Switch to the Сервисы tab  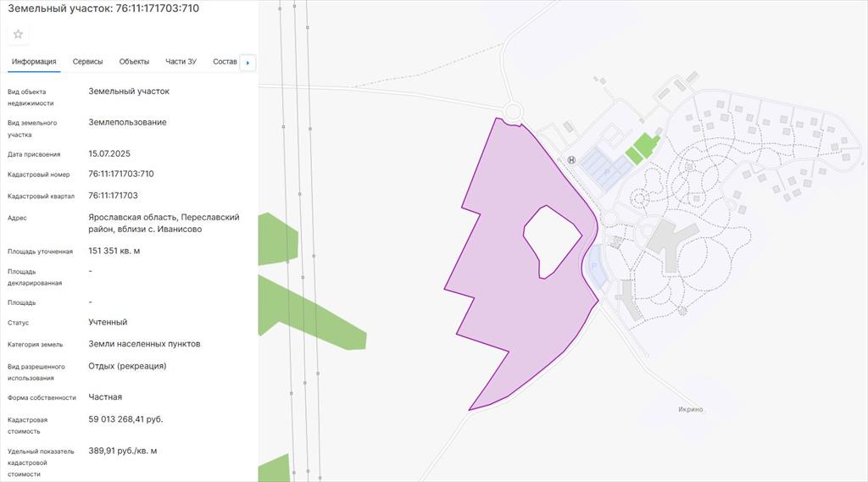(x=88, y=62)
